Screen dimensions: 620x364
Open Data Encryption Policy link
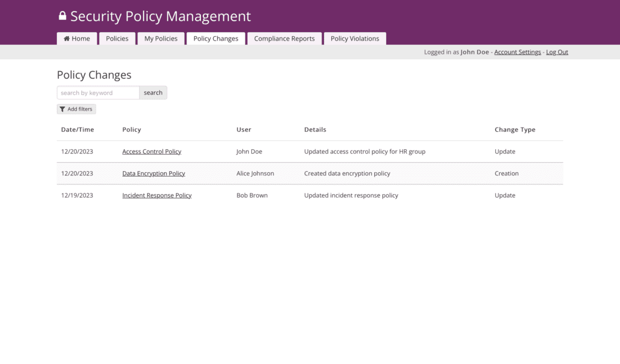point(153,174)
